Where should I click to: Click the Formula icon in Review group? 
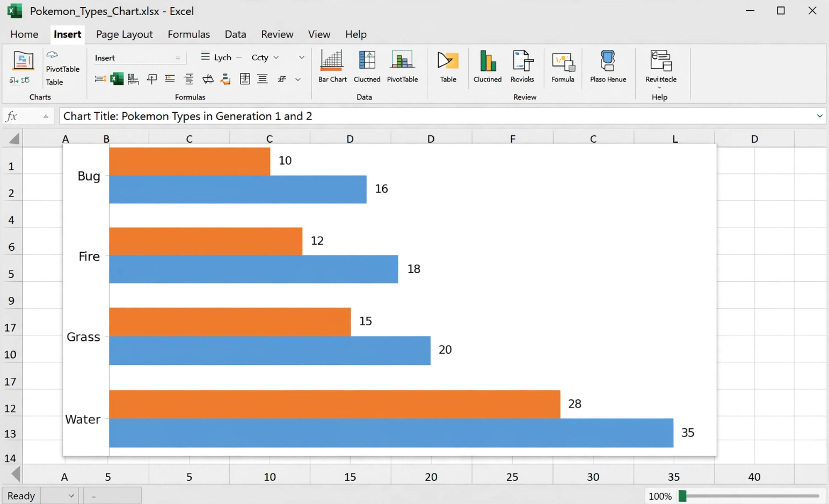[563, 62]
